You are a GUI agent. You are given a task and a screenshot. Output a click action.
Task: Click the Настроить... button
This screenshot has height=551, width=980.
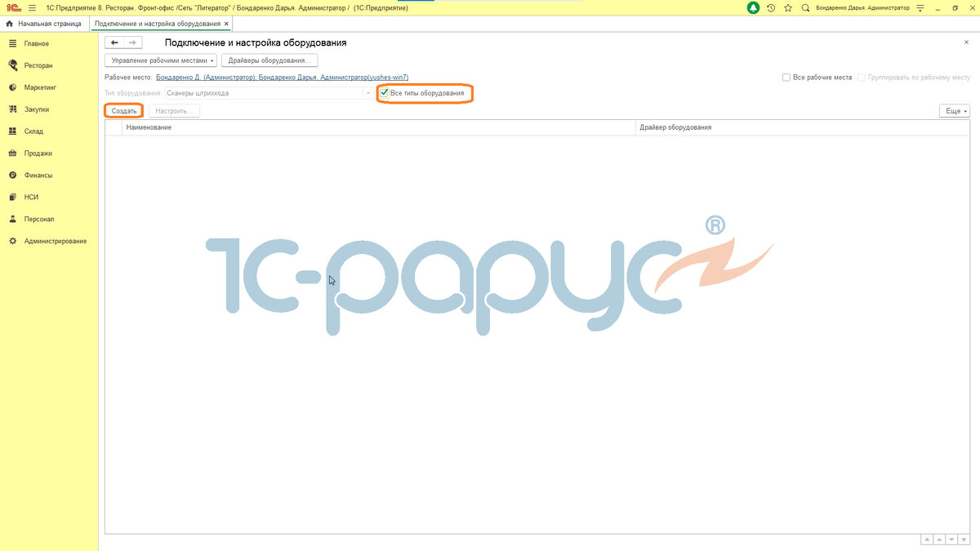coord(173,110)
